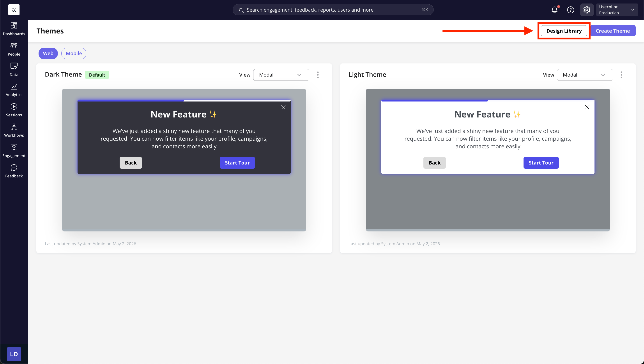
Task: Go to People section
Action: [x=14, y=49]
